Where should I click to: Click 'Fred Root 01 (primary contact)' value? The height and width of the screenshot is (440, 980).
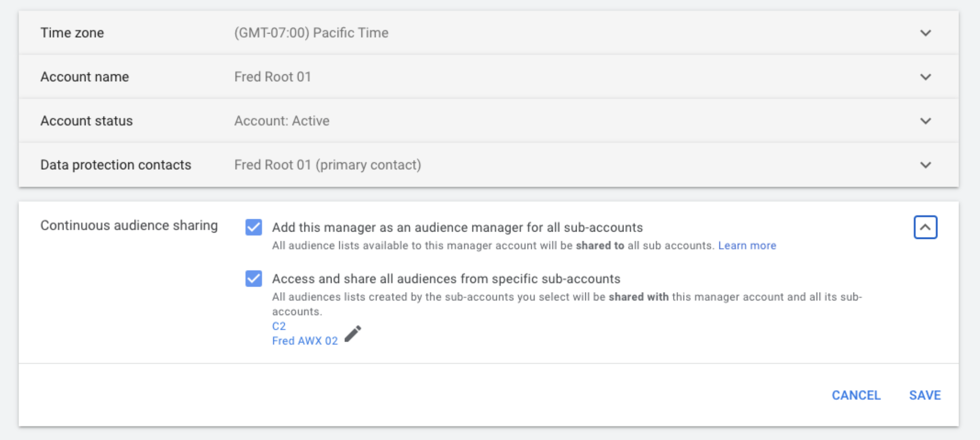click(327, 165)
